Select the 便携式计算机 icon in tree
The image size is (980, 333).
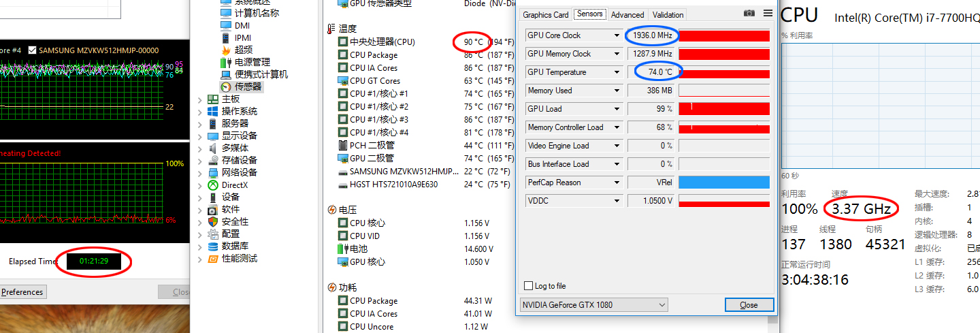pyautogui.click(x=226, y=74)
